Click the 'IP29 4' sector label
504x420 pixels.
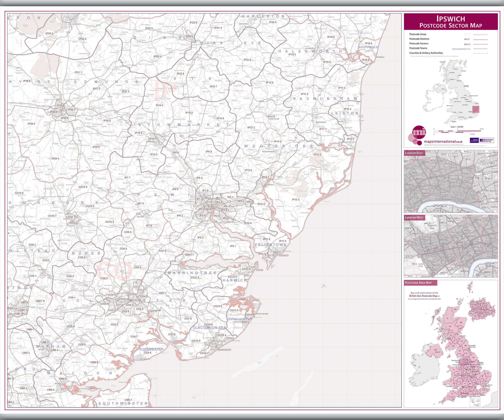[55, 159]
